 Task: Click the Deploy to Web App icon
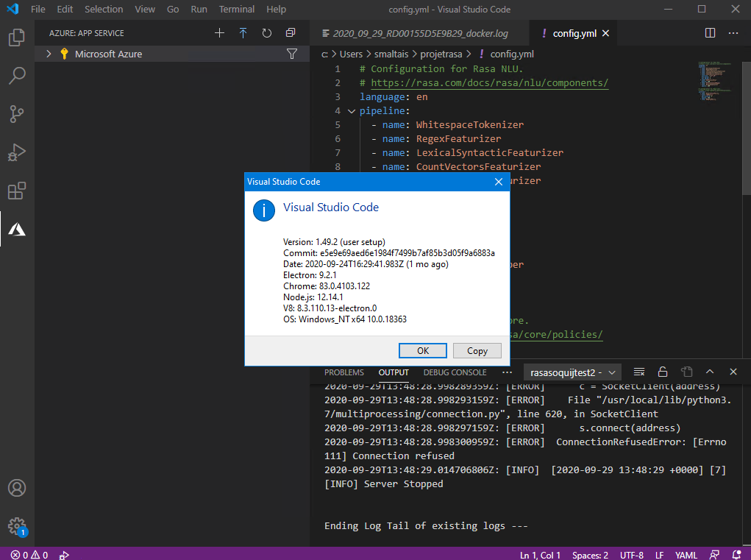pos(243,33)
